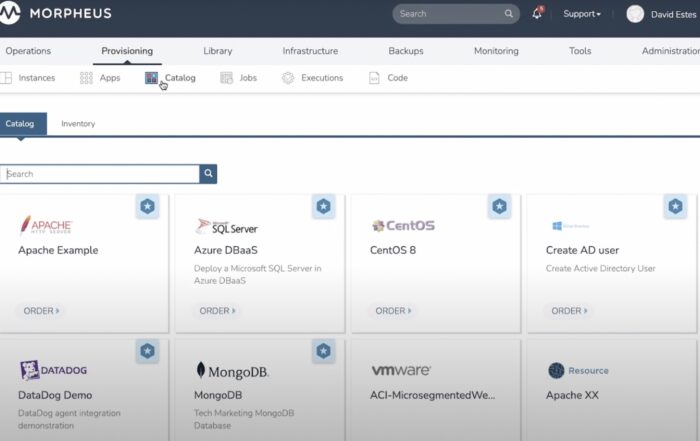The image size is (700, 441).
Task: Click the Executions icon
Action: (288, 78)
